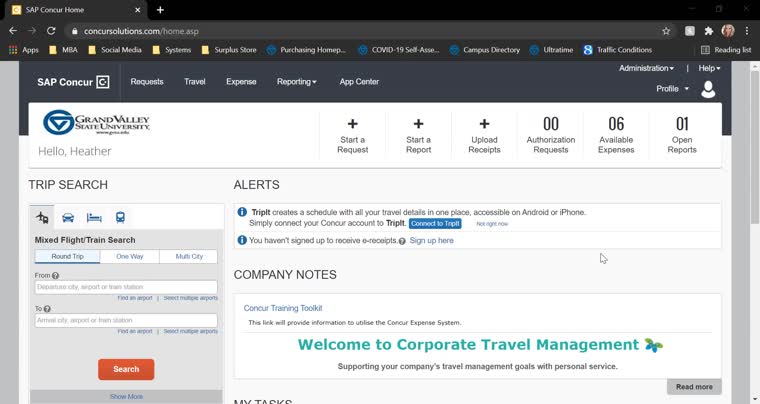760x404 pixels.
Task: Bookmark this page with star icon
Action: [666, 31]
